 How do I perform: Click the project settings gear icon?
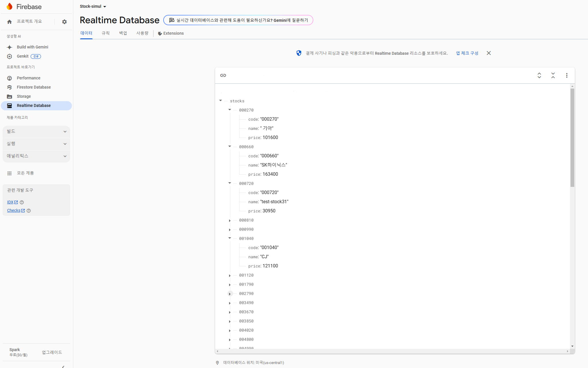tap(64, 22)
